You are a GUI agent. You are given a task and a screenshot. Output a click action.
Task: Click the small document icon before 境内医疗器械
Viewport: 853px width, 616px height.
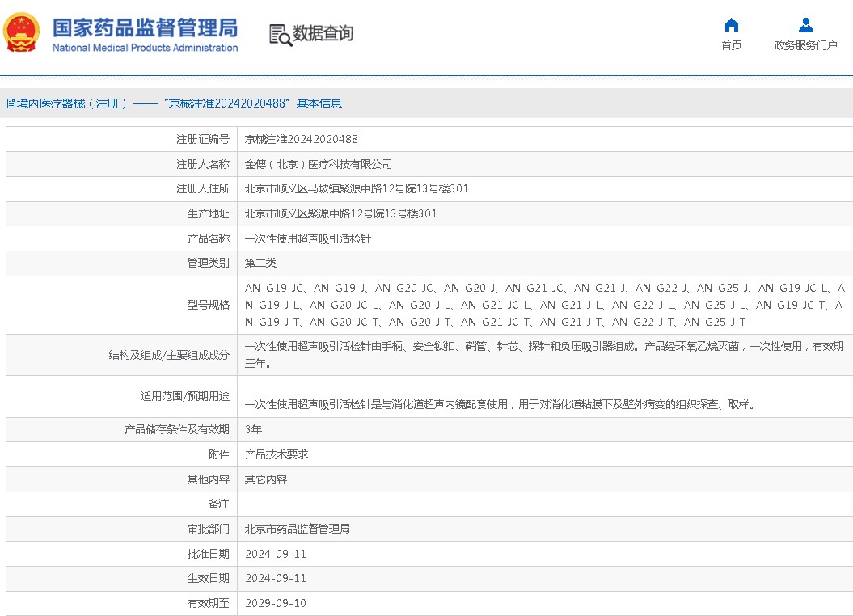[x=11, y=103]
